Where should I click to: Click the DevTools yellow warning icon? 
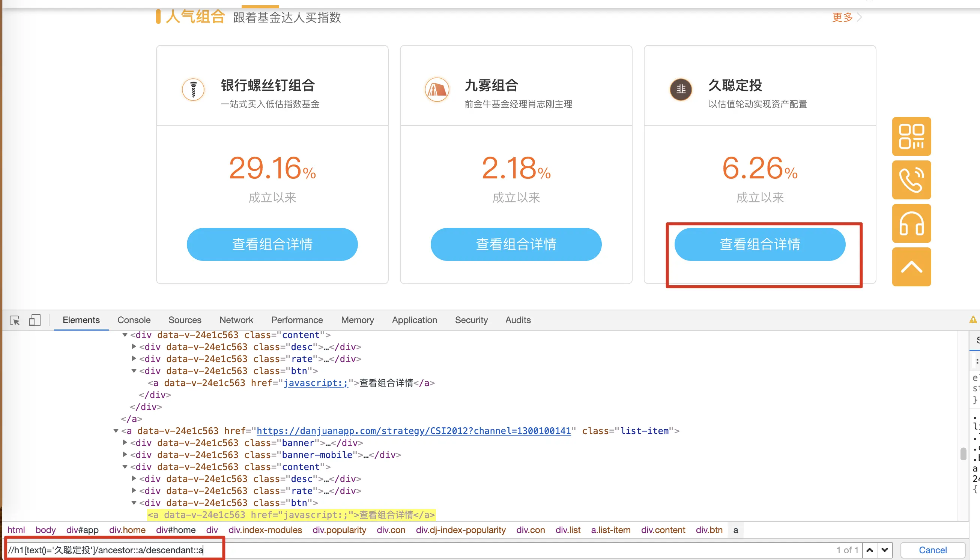[973, 320]
